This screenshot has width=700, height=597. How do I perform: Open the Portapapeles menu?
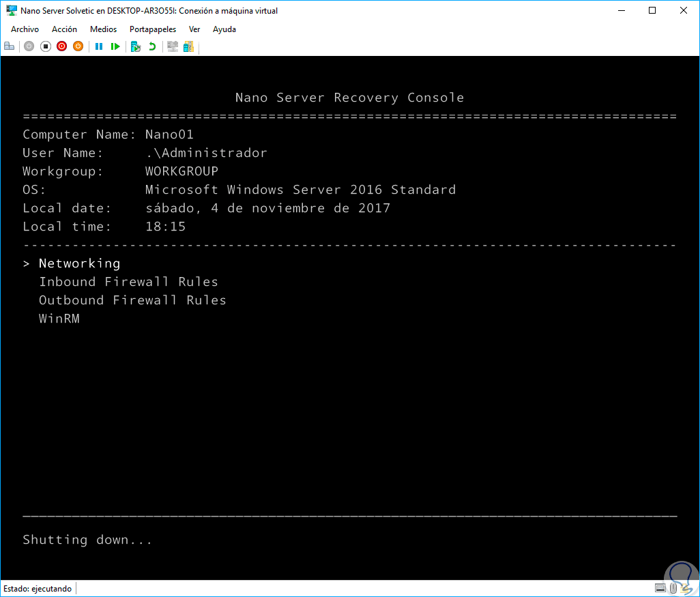[153, 29]
